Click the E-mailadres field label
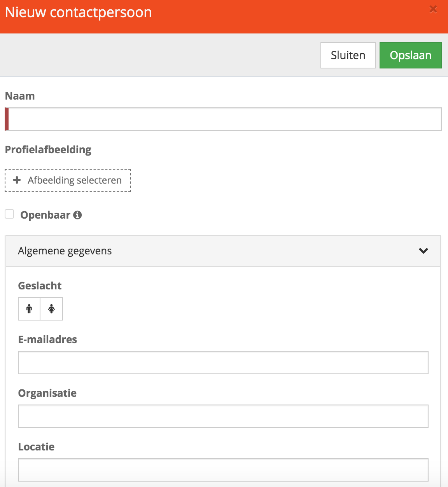This screenshot has width=448, height=487. click(x=47, y=340)
